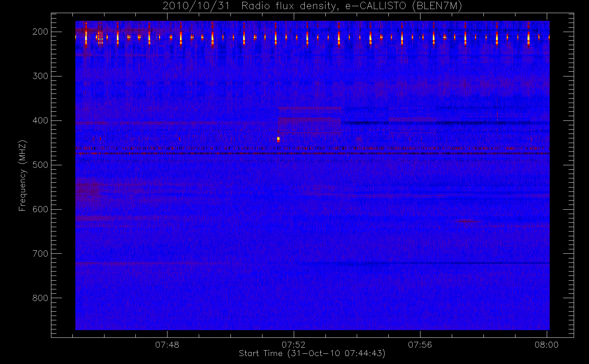Click the 07:52 time tick label

click(x=293, y=345)
